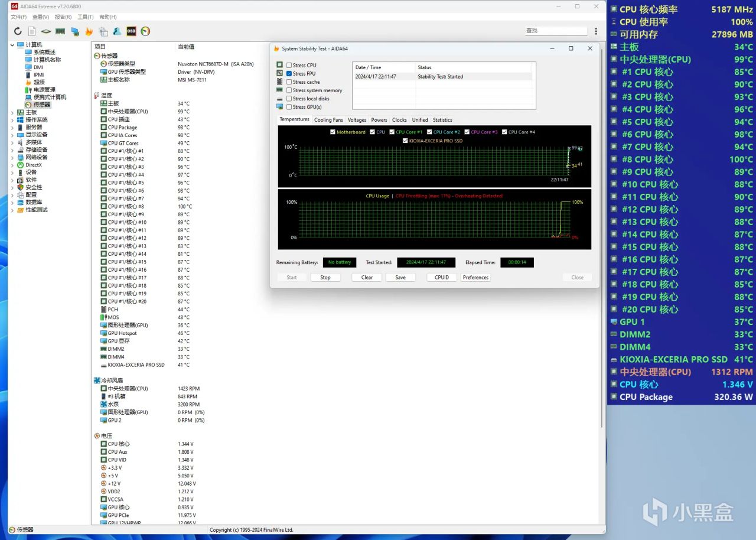The width and height of the screenshot is (756, 540).
Task: Open the 工具(T) menu
Action: click(86, 17)
